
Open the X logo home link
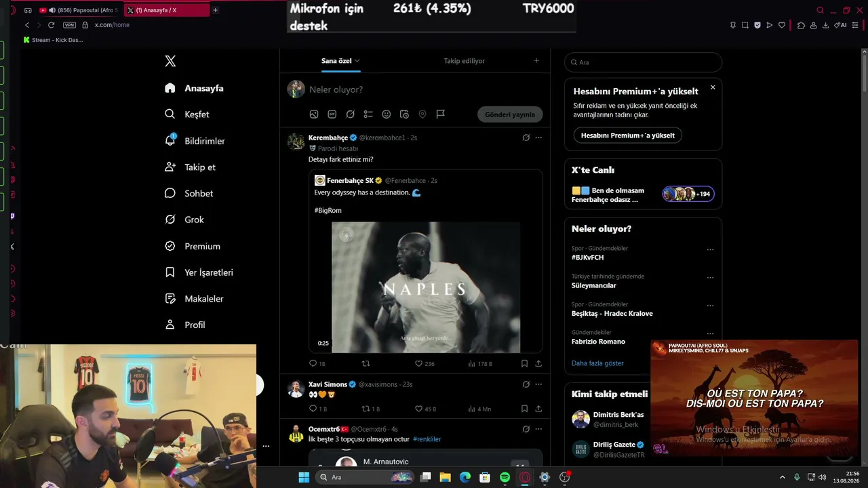pyautogui.click(x=170, y=61)
